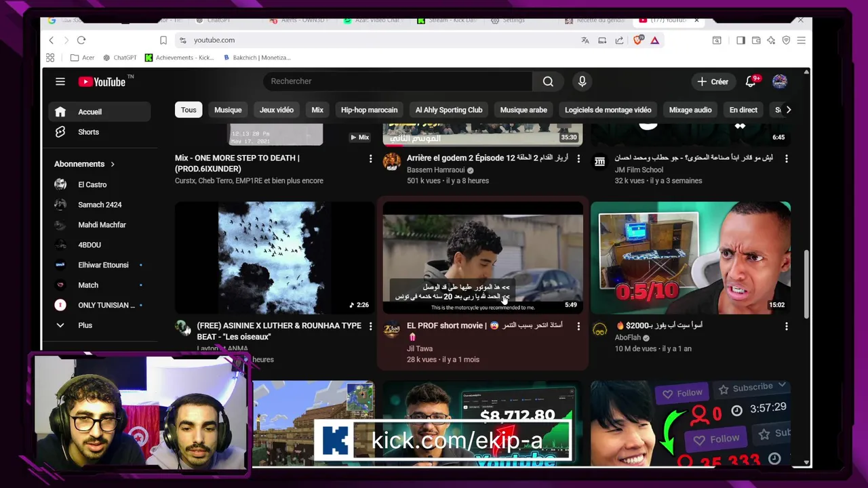Open Accueil in the sidebar
Image resolution: width=868 pixels, height=488 pixels.
click(x=99, y=112)
